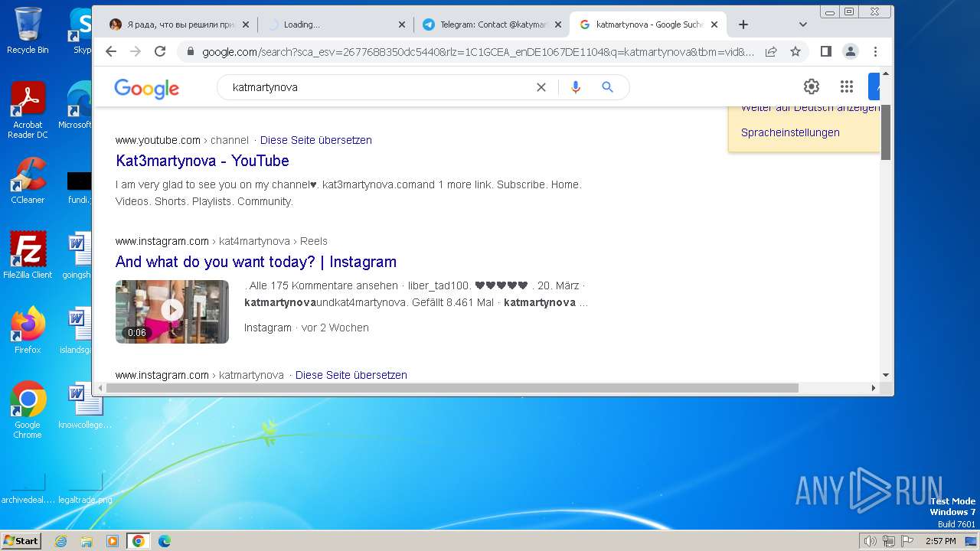The width and height of the screenshot is (980, 551).
Task: Click the katmartynova search input field
Action: point(379,87)
